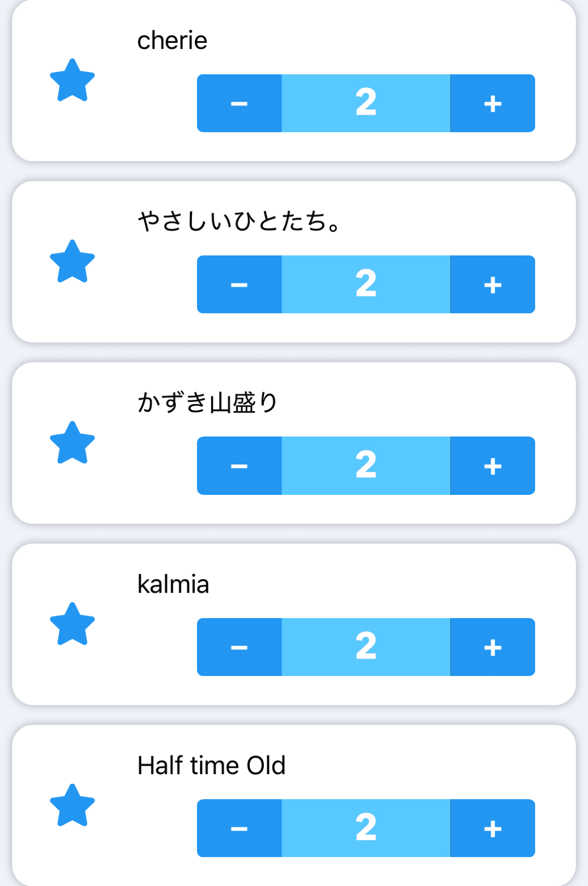588x886 pixels.
Task: Tap the star icon beside Half time Old
Action: 72,806
